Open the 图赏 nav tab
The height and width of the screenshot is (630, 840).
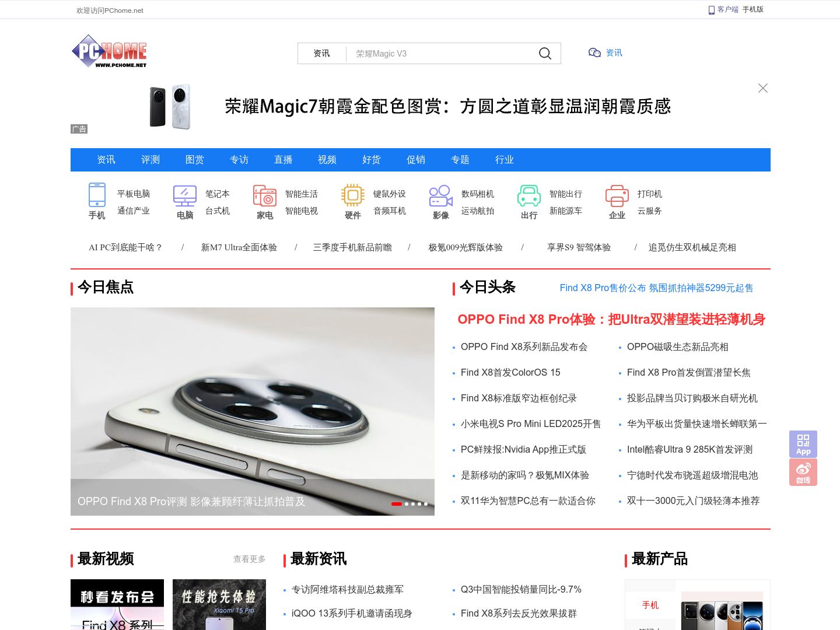[195, 160]
